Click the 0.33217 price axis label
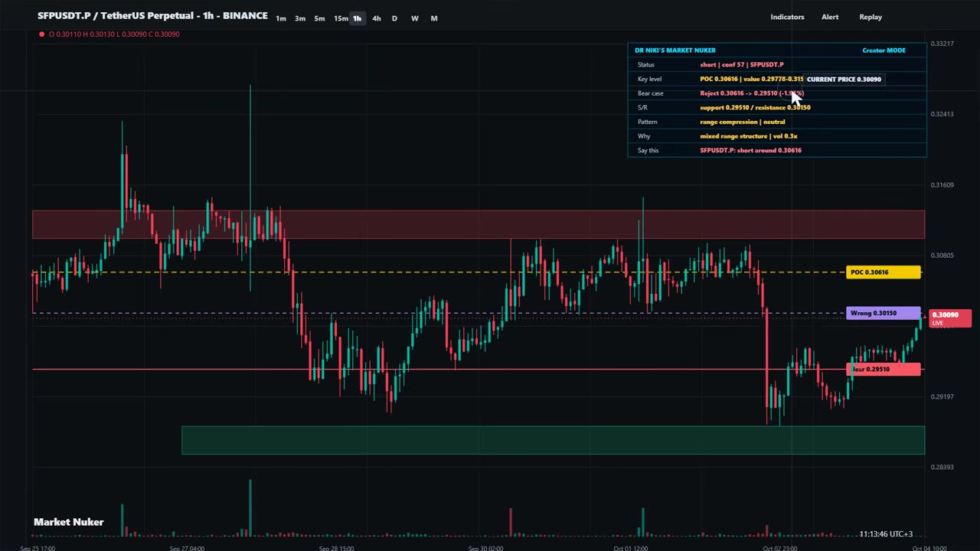The image size is (980, 551). click(942, 44)
